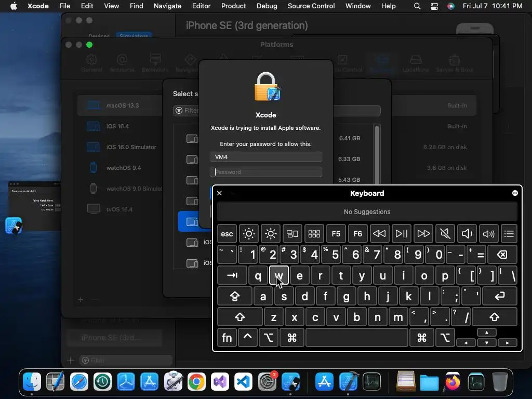The height and width of the screenshot is (399, 532).
Task: Open the Debug menu
Action: (x=267, y=6)
